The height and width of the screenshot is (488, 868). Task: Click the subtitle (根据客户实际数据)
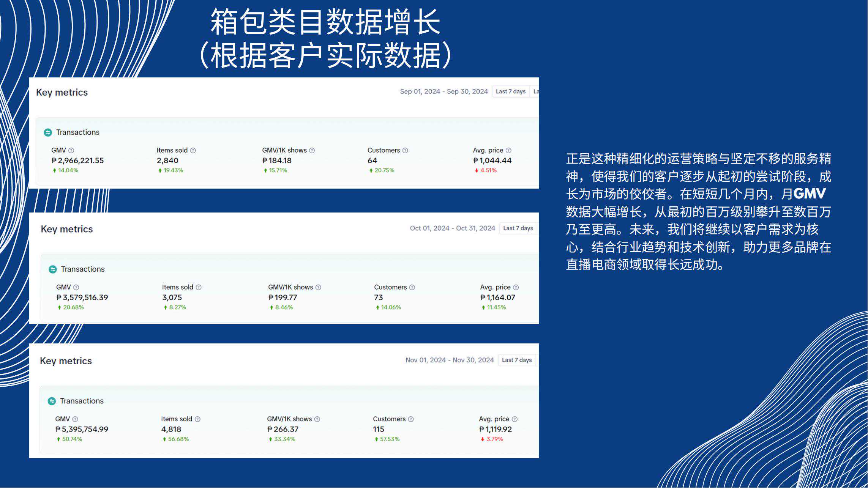325,55
